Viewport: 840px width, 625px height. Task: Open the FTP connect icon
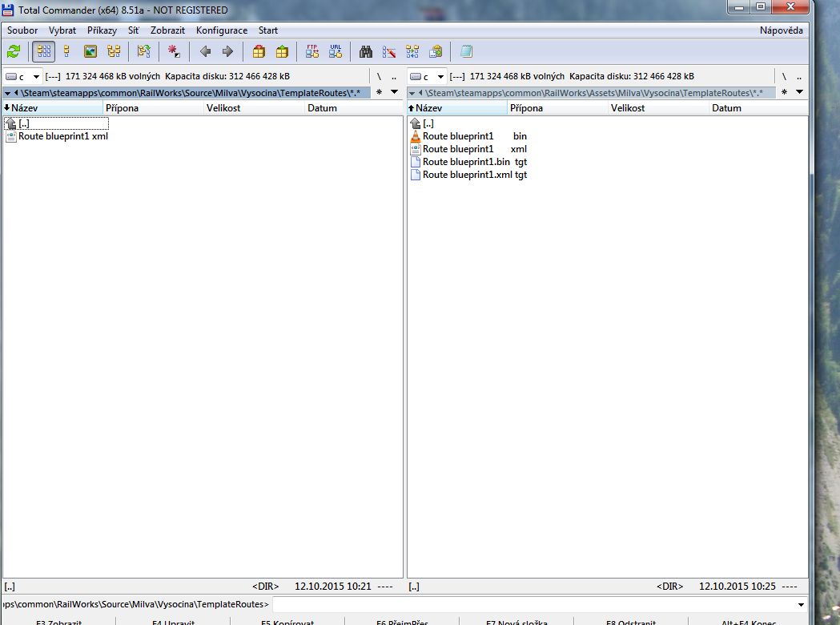tap(312, 51)
